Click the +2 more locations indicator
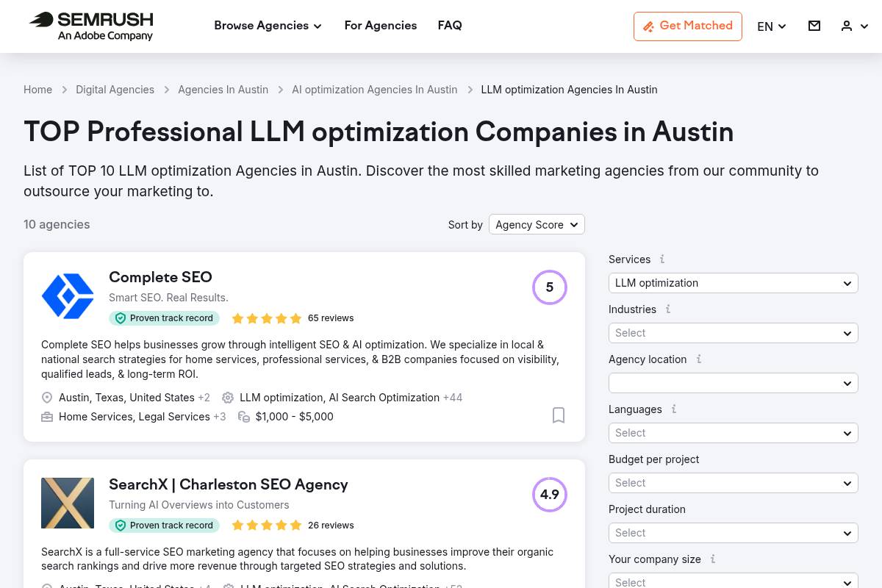The height and width of the screenshot is (588, 882). (x=204, y=398)
